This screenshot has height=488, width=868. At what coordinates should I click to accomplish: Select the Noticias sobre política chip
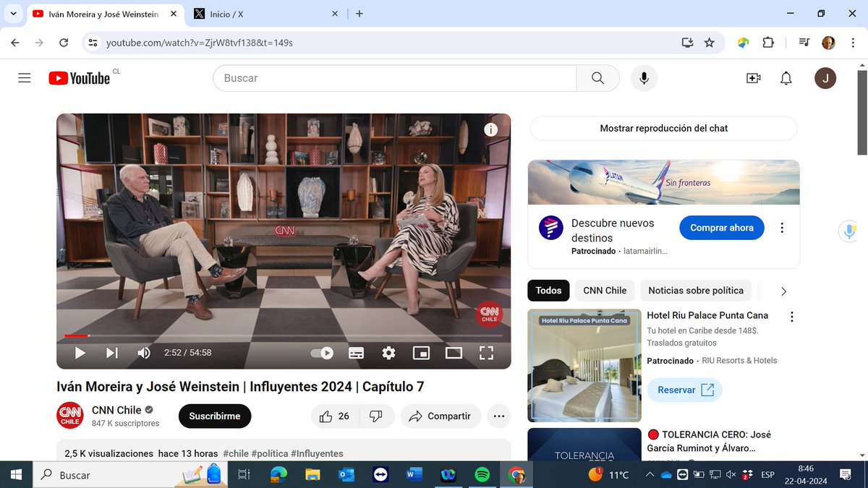coord(696,291)
